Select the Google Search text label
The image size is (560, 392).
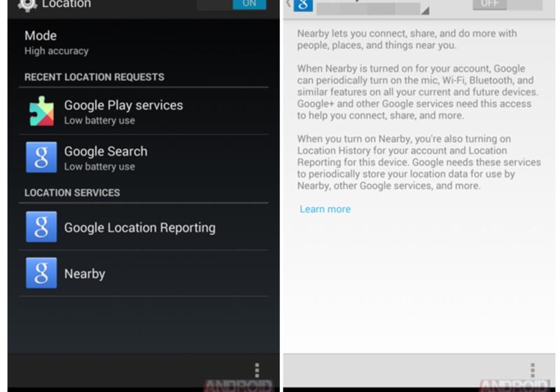tap(106, 151)
